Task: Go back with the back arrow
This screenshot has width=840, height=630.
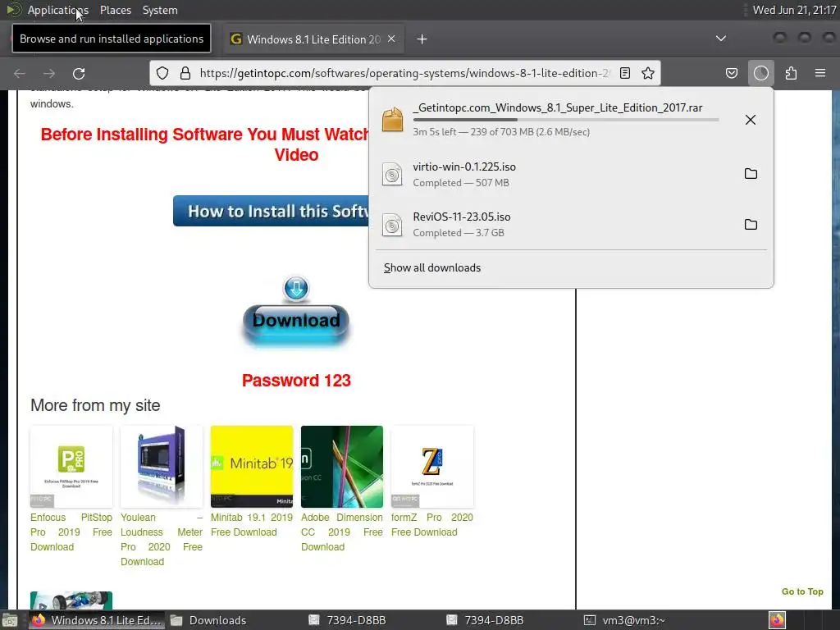Action: click(x=20, y=73)
